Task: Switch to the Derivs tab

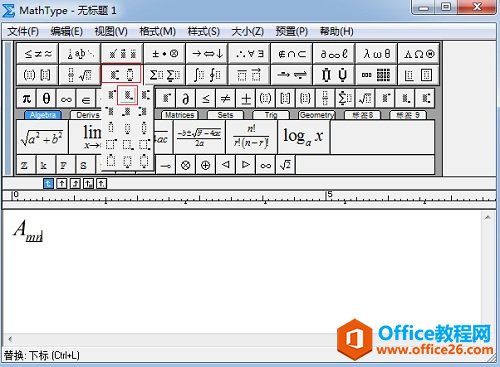Action: point(87,115)
